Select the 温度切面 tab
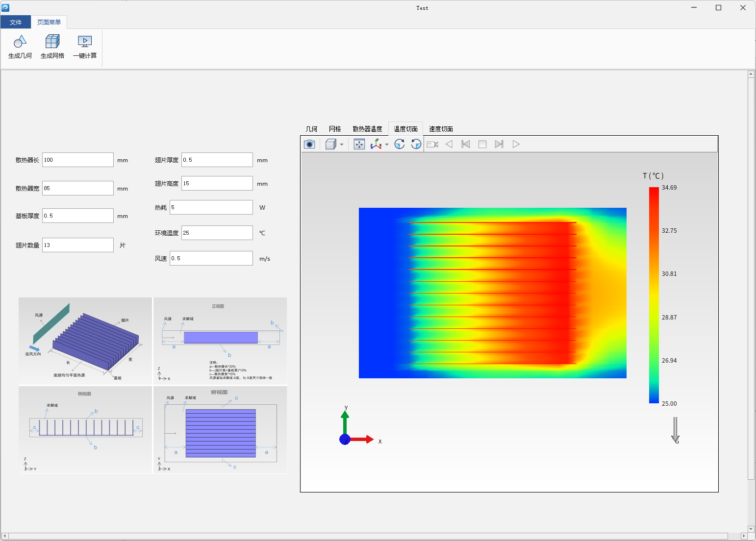756x541 pixels. (405, 129)
